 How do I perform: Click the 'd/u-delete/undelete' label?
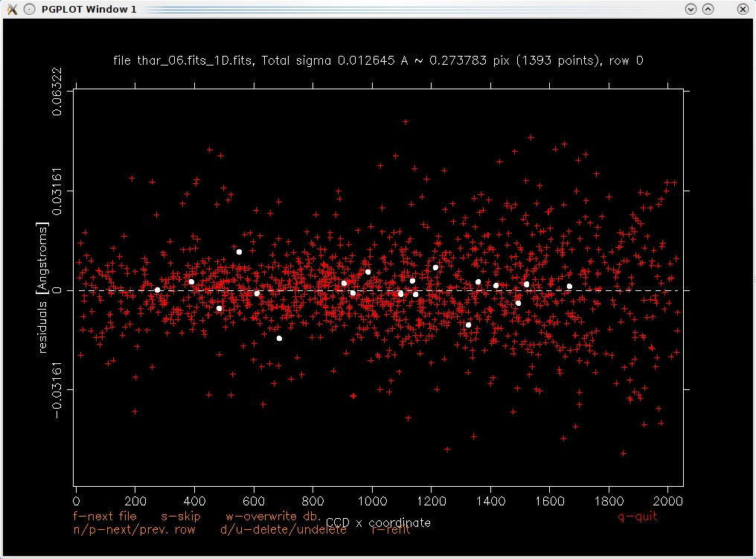283,529
